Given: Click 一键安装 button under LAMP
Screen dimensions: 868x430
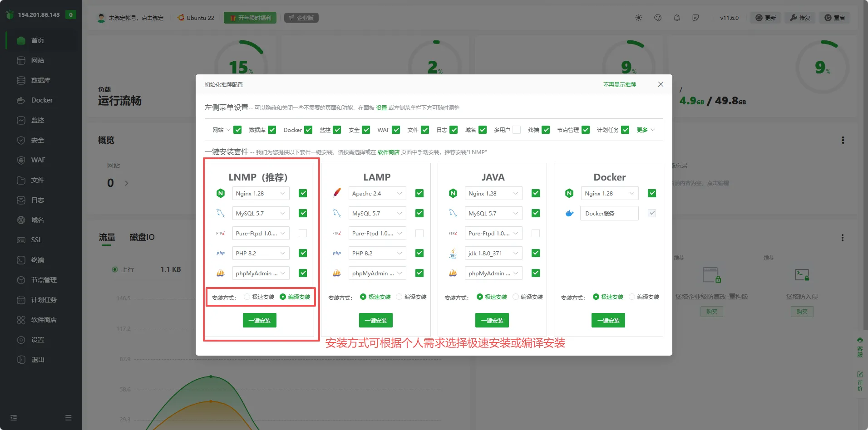Looking at the screenshot, I should point(375,320).
